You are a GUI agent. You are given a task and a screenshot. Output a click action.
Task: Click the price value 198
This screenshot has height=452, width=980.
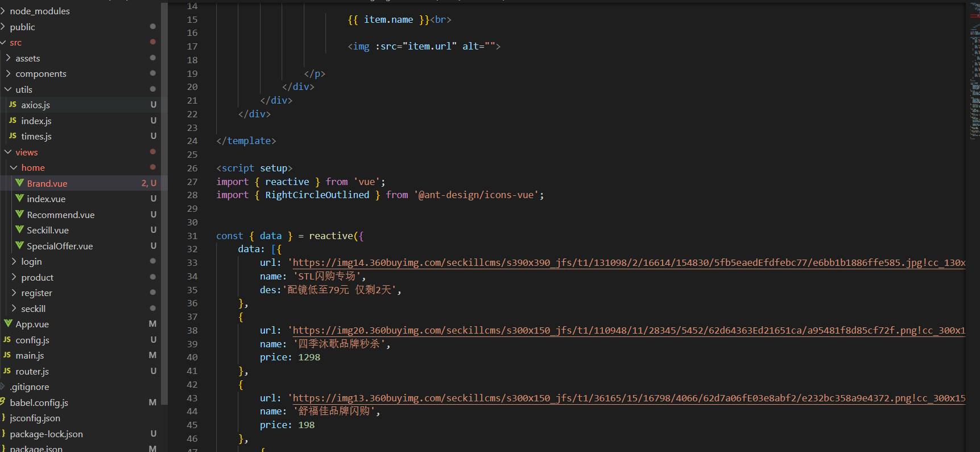306,425
